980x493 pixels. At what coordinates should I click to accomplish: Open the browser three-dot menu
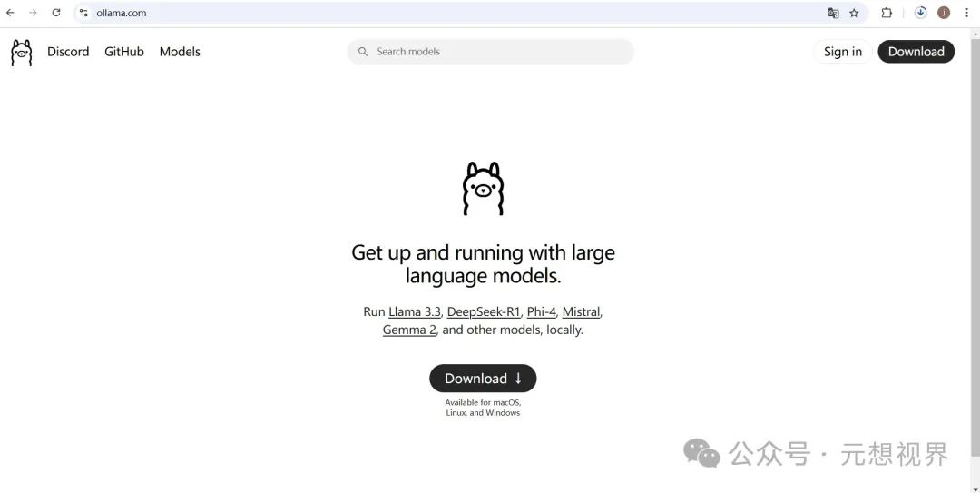point(967,13)
